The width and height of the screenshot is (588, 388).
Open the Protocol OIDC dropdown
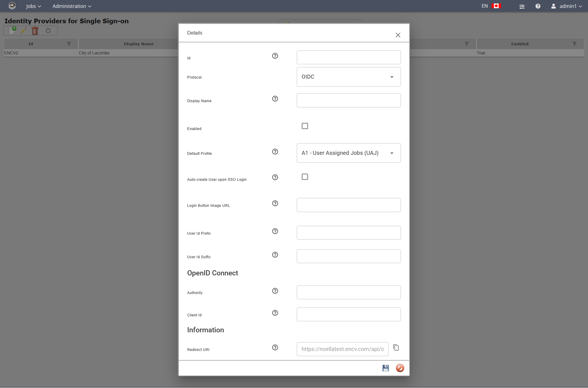(349, 77)
